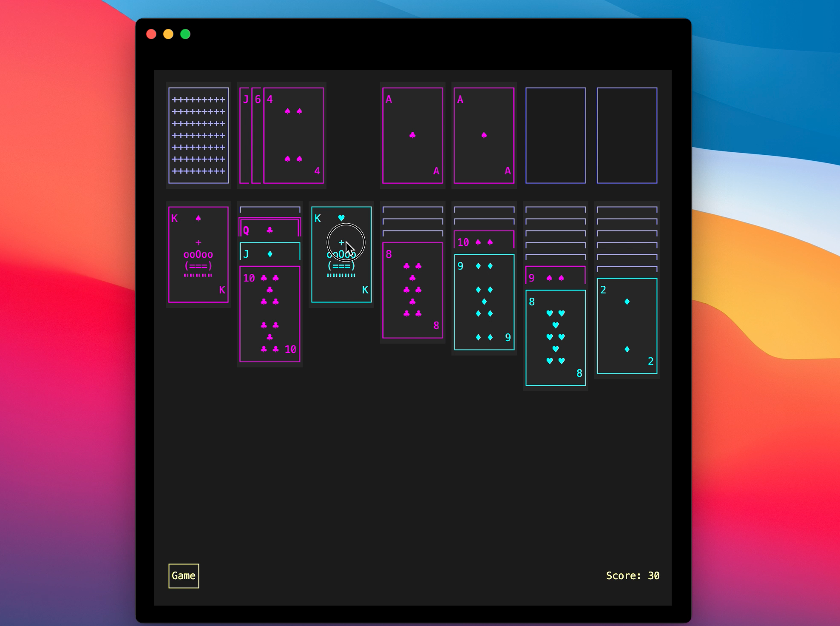
Task: Click the Ace of spades foundation pile
Action: 484,135
